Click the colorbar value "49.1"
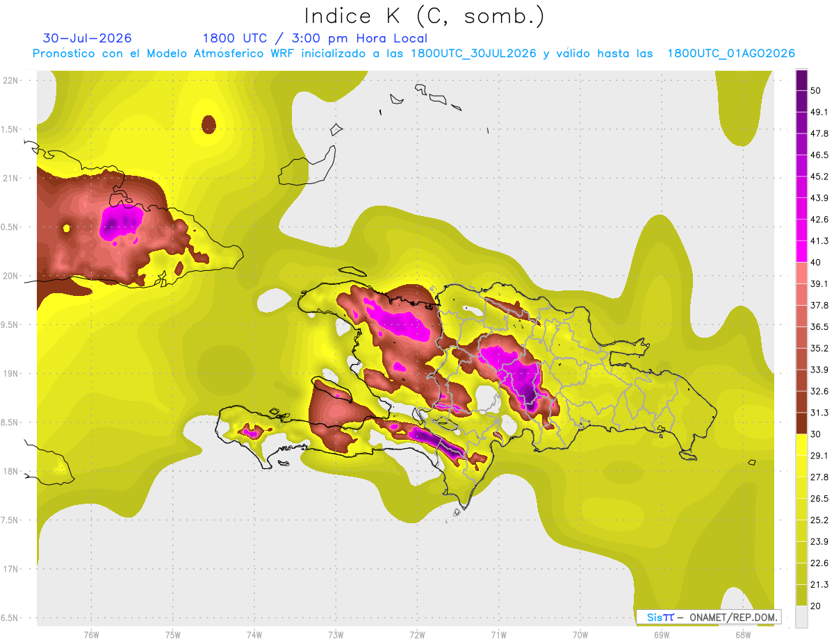Viewport: 834px width, 644px height. point(819,112)
